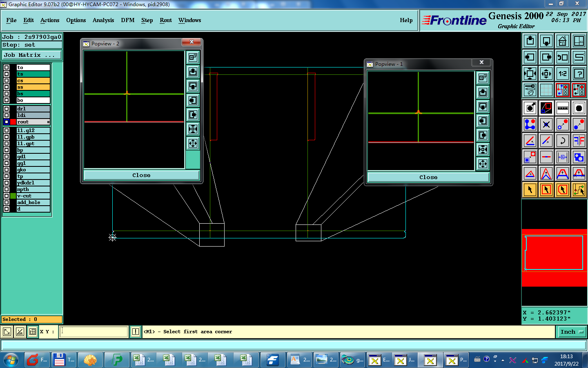The height and width of the screenshot is (368, 588).
Task: Select the 'npth' layer name
Action: tap(33, 189)
